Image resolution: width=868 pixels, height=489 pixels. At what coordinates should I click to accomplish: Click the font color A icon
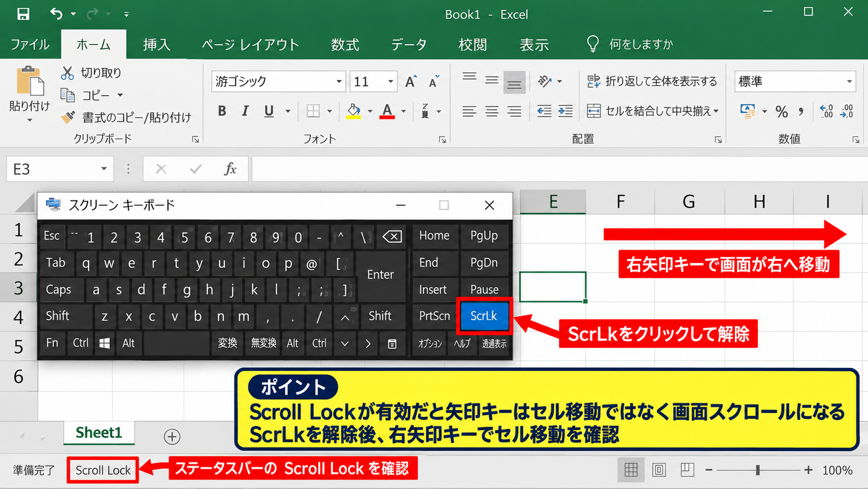pyautogui.click(x=387, y=111)
